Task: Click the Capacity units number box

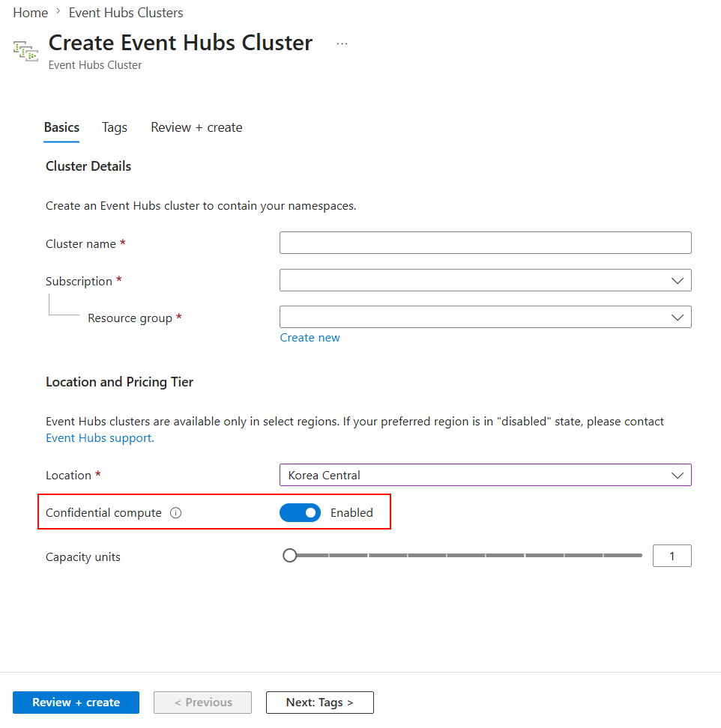Action: 672,556
